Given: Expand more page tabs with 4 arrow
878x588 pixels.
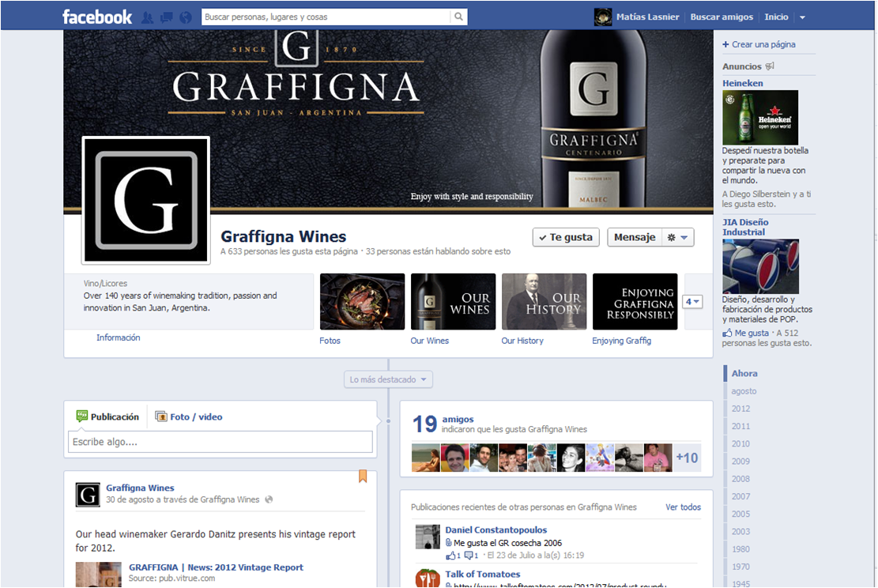Looking at the screenshot, I should click(692, 302).
